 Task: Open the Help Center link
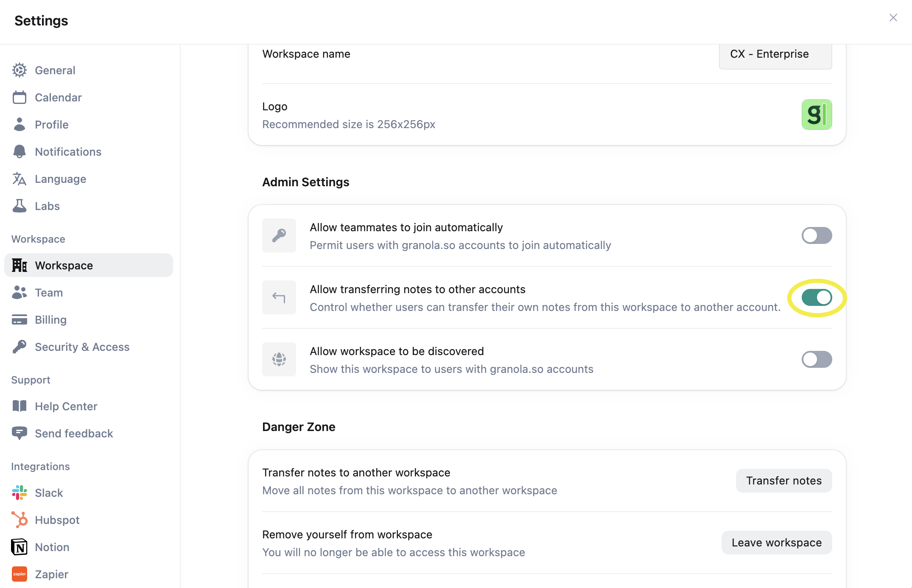click(66, 406)
